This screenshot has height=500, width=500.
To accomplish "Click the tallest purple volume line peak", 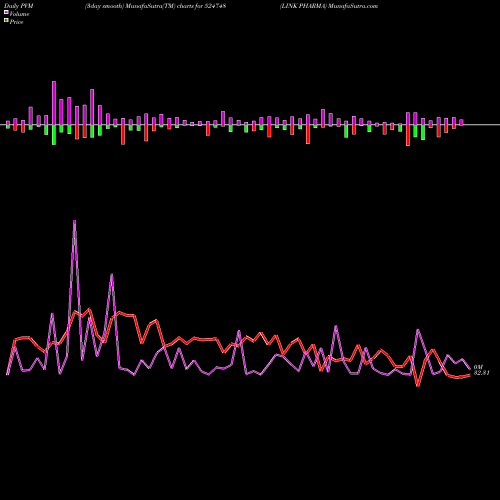I will 74,221.
